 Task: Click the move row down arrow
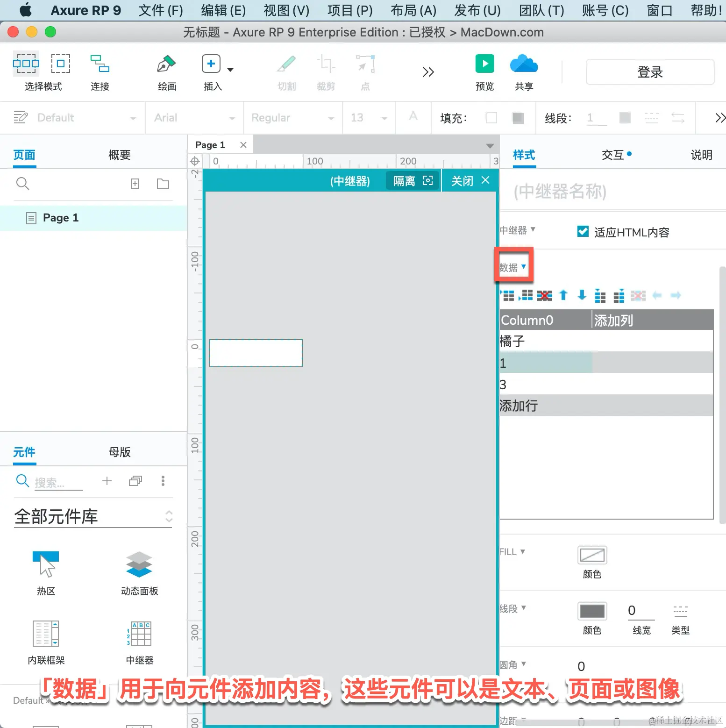coord(582,295)
